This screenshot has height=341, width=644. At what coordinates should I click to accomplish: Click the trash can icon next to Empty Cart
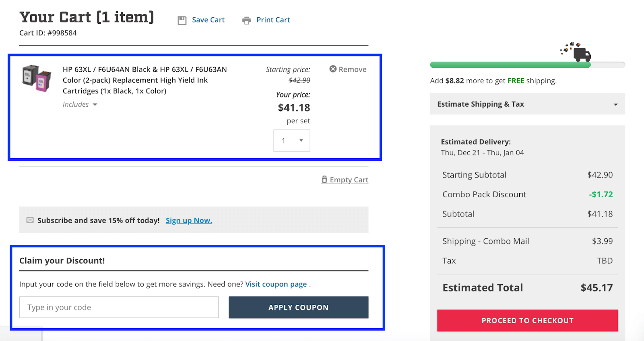(x=324, y=180)
